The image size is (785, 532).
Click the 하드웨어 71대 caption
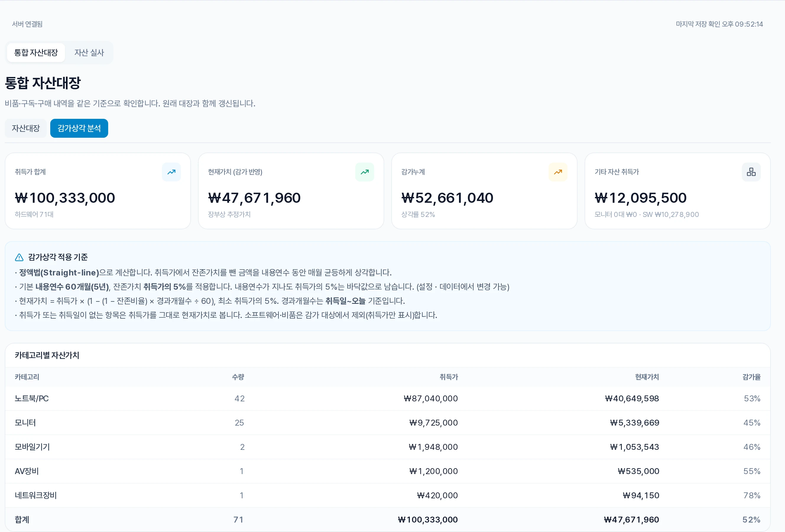(x=34, y=215)
